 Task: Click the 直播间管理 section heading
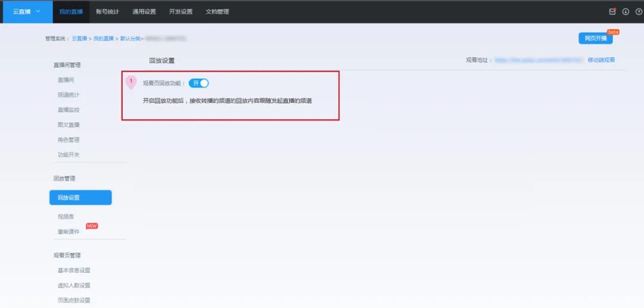tap(67, 65)
